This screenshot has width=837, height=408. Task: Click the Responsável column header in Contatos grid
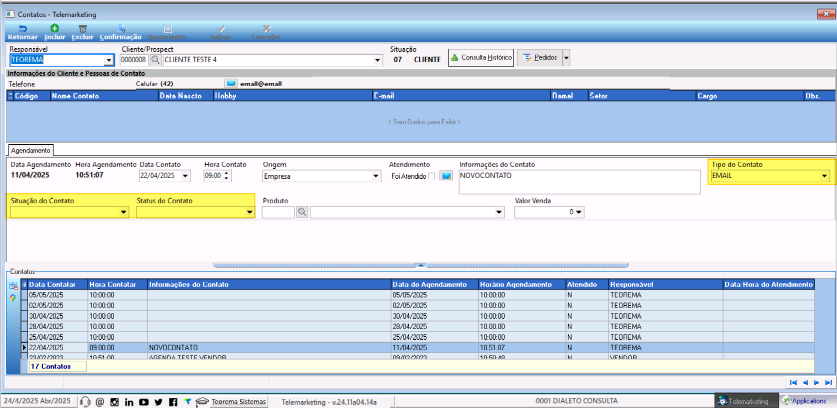(666, 285)
